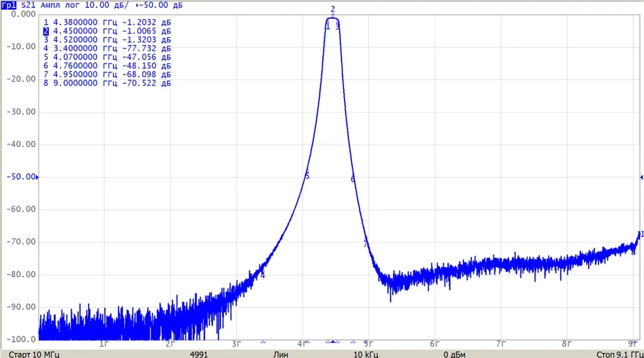Click the filled active marker triangle on frequency axis
Screen dimensions: 644x358
[x=333, y=342]
